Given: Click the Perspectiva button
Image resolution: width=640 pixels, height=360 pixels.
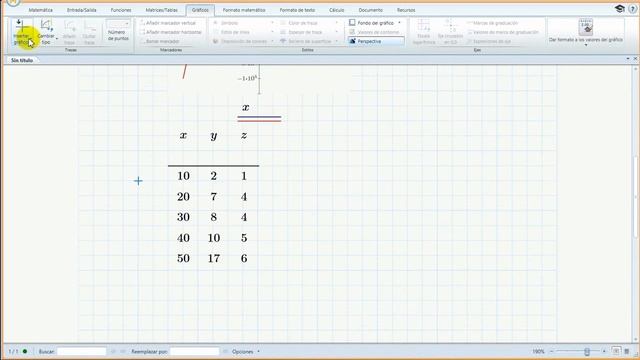Looking at the screenshot, I should 376,41.
